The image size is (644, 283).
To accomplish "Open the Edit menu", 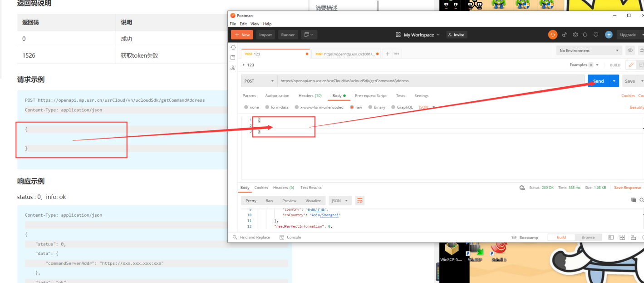I will [243, 24].
